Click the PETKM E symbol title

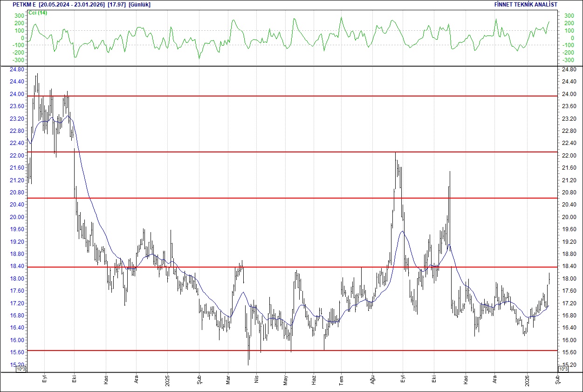coord(25,5)
